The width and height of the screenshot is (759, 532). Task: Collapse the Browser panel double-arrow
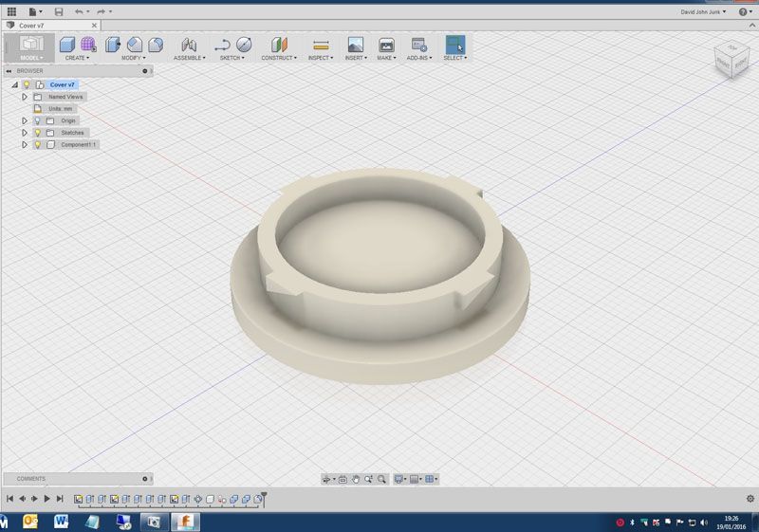pyautogui.click(x=9, y=71)
